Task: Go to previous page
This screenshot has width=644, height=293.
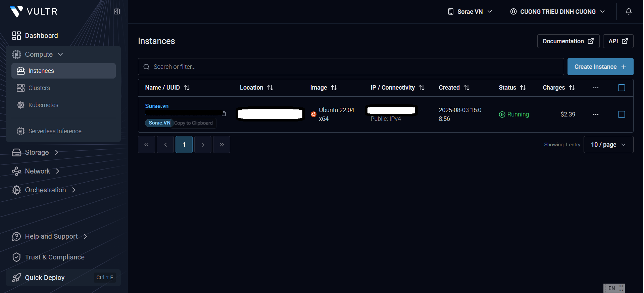Action: [x=165, y=145]
